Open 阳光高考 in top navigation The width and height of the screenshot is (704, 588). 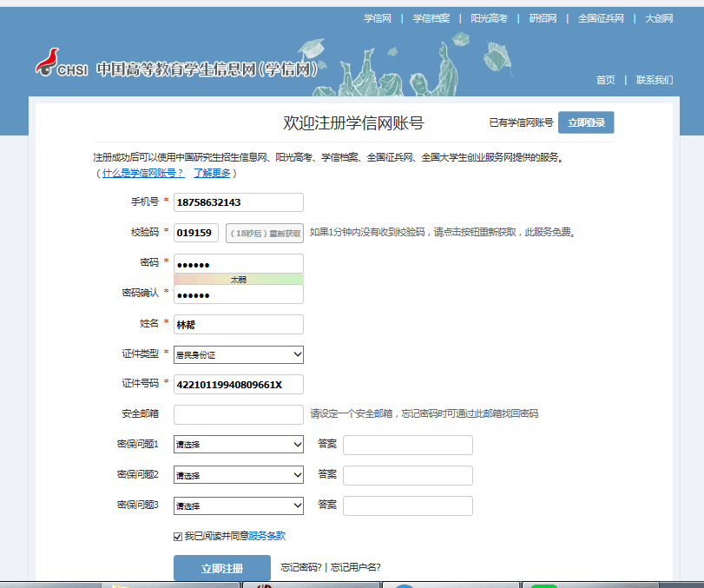(x=489, y=18)
